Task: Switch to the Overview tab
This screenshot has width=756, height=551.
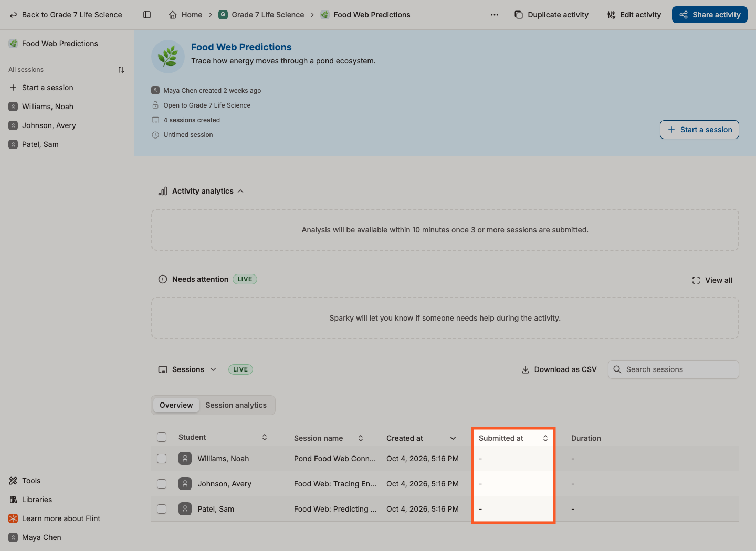Action: point(176,405)
